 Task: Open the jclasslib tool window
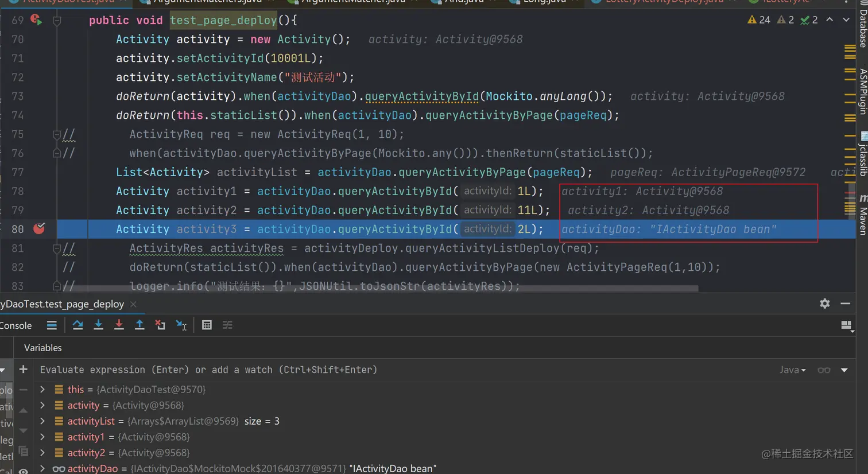863,154
